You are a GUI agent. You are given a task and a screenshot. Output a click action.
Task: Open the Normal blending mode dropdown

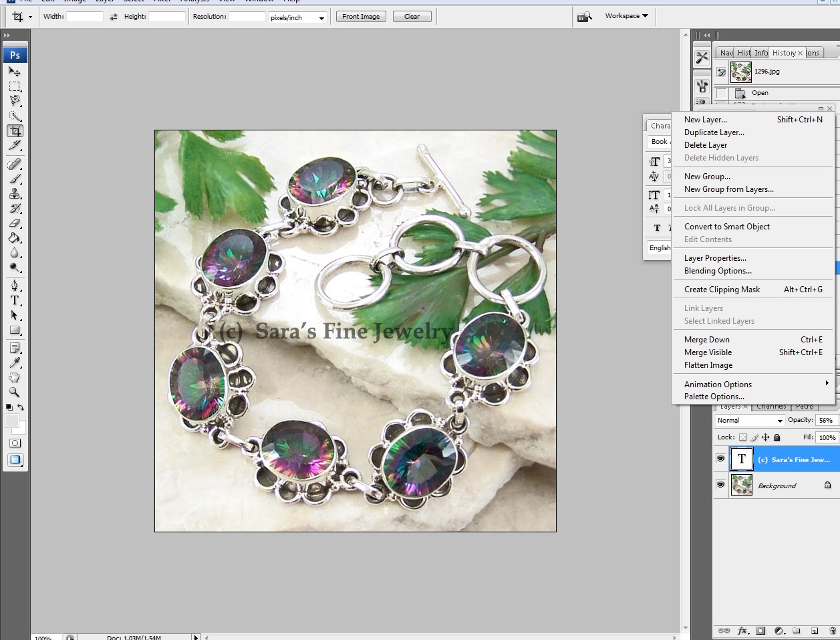pos(749,420)
